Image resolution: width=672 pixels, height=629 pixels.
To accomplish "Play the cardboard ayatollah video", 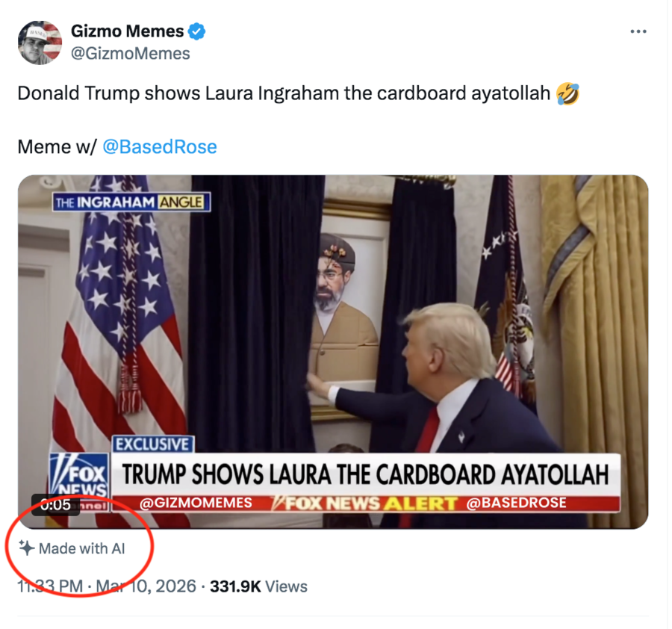I will coord(333,352).
